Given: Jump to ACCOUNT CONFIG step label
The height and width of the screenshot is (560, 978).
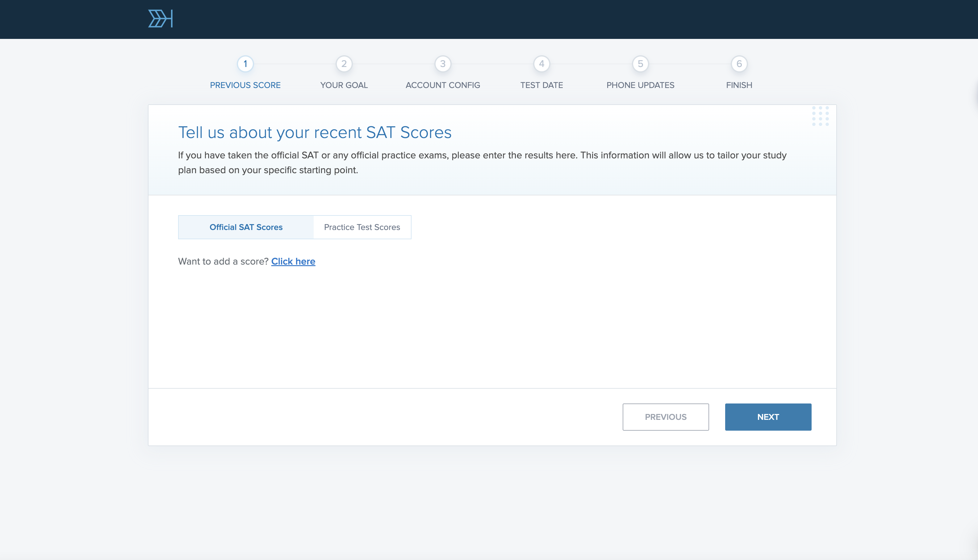Looking at the screenshot, I should [x=443, y=85].
